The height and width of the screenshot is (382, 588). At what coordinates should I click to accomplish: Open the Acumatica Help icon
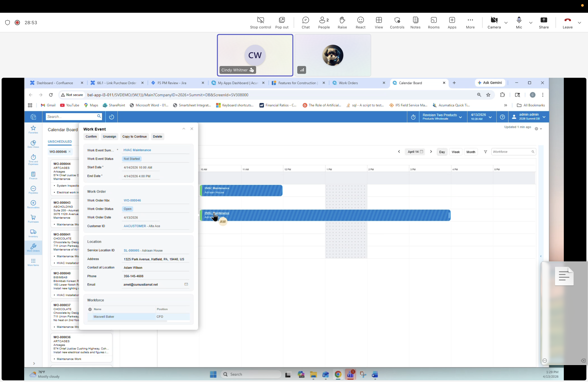coord(503,117)
